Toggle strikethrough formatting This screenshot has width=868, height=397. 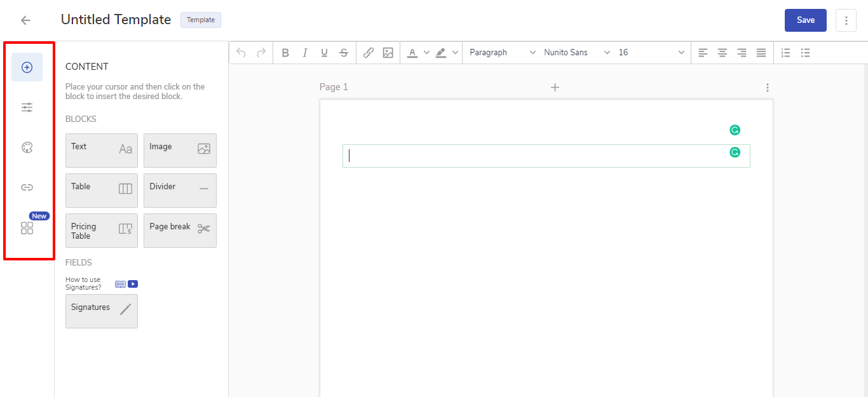pos(344,53)
